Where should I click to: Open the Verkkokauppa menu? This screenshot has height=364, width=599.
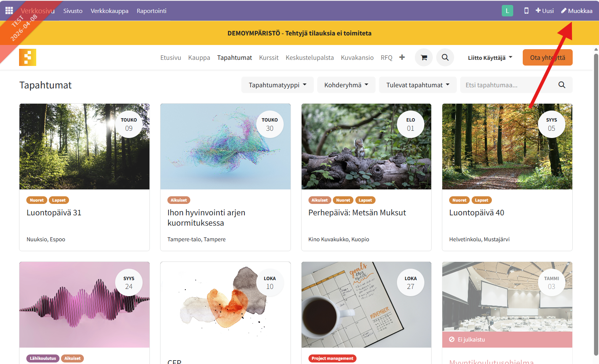tap(109, 11)
